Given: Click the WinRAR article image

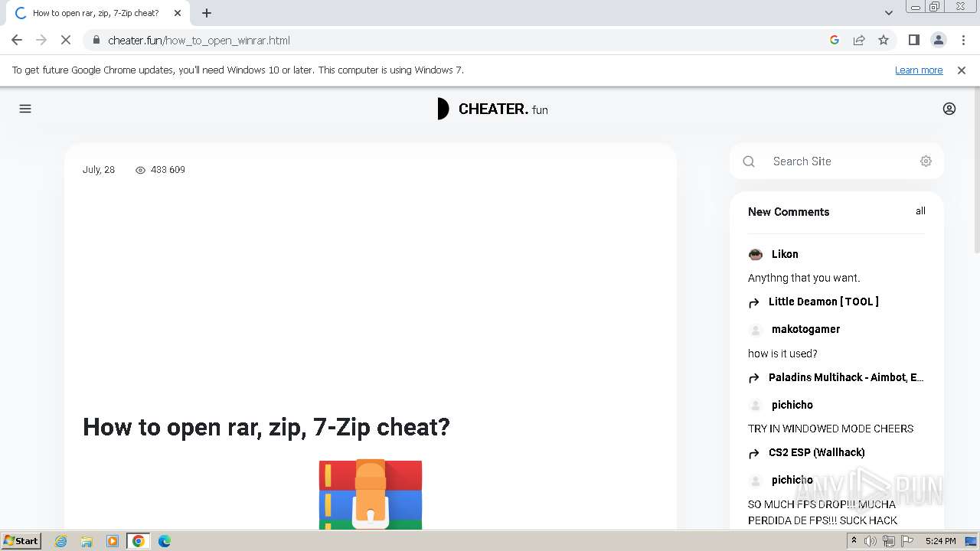Looking at the screenshot, I should click(371, 494).
